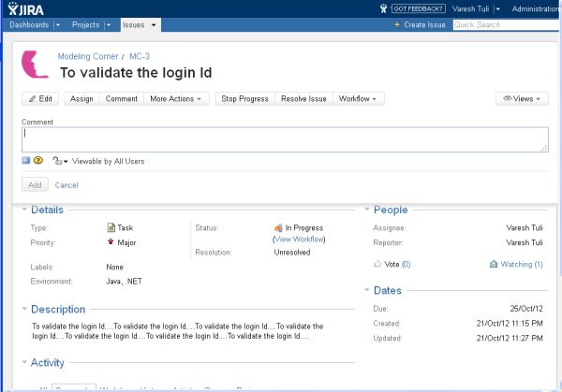562x392 pixels.
Task: Click the Vote thumbs-up icon
Action: pos(377,265)
